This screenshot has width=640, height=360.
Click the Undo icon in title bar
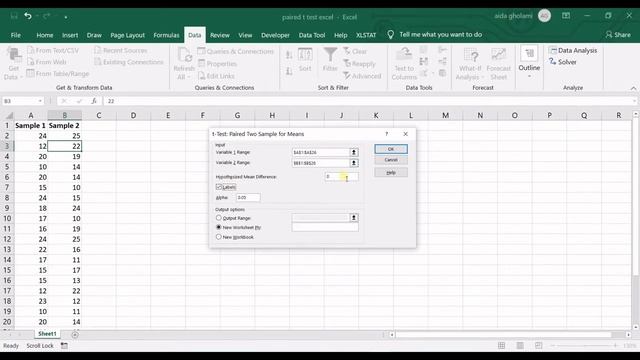pos(28,16)
